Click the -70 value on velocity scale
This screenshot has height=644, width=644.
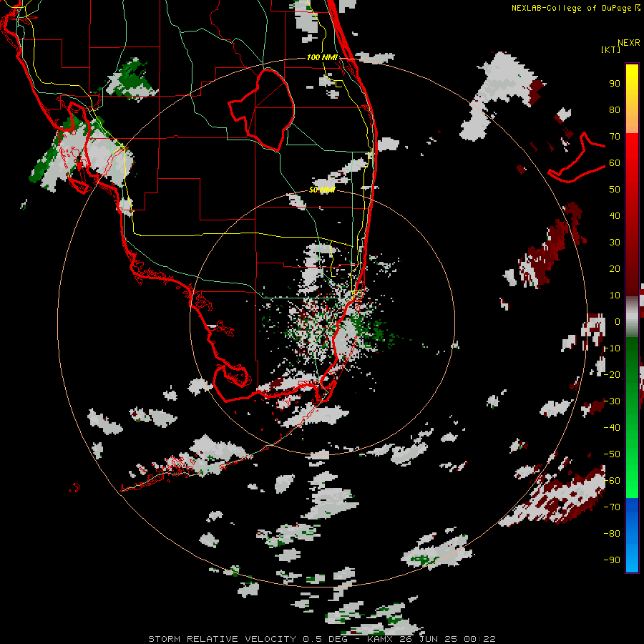point(612,507)
